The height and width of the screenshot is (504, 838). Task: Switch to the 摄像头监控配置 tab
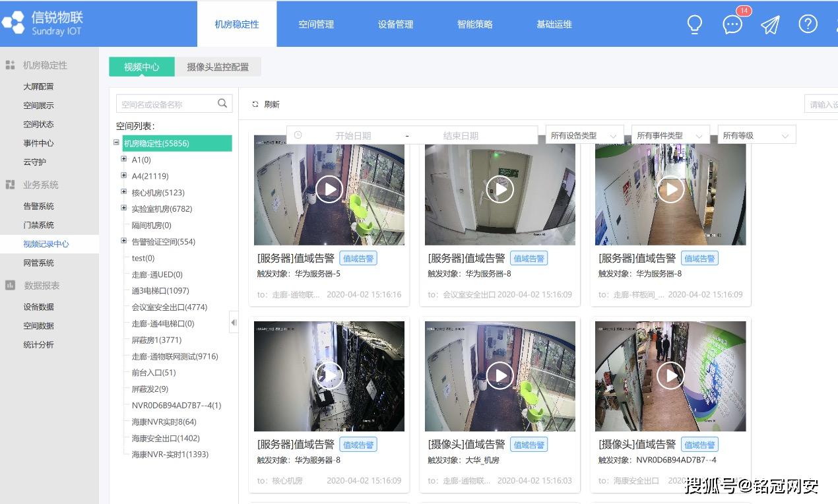coord(218,67)
